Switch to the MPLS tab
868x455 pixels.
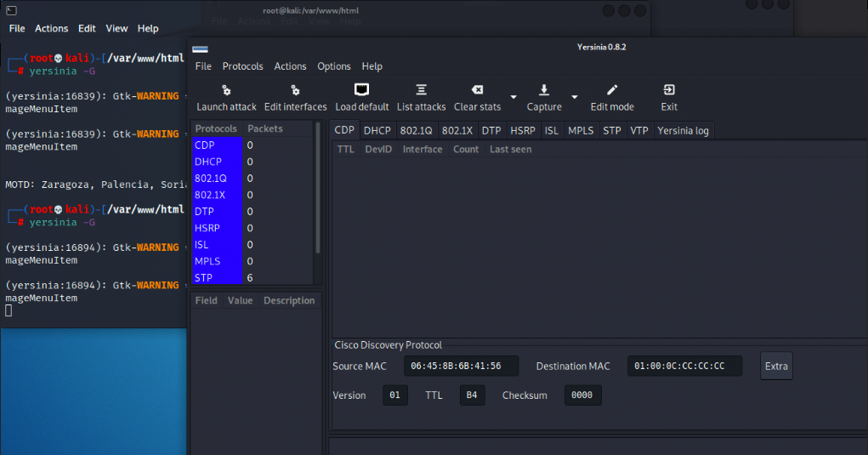click(581, 131)
